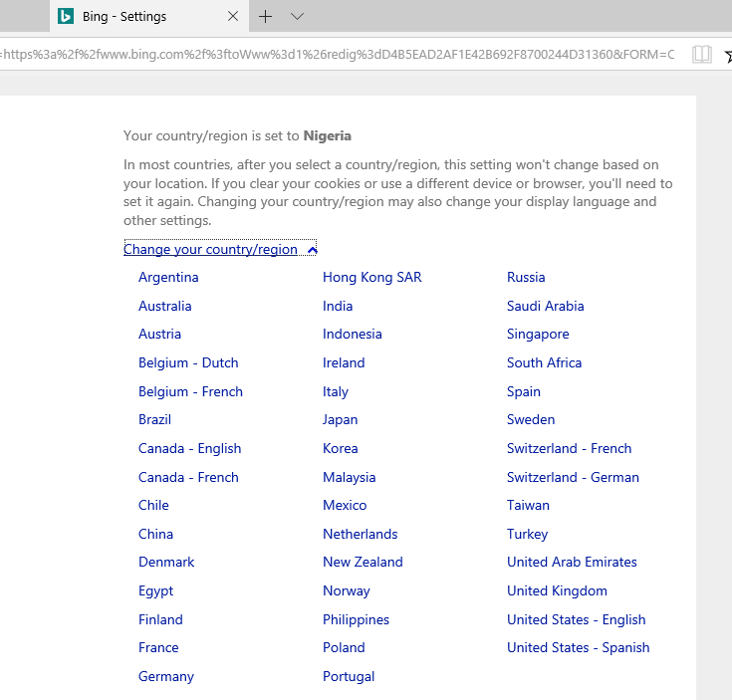Choose India

tap(338, 306)
